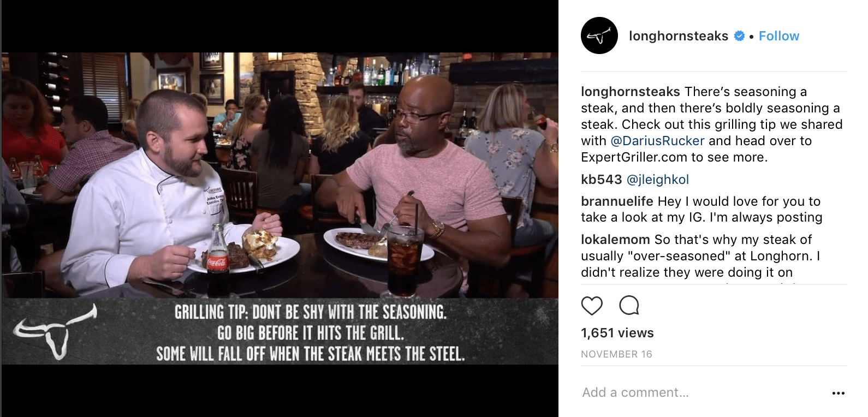Like the post with the heart icon
The image size is (868, 417).
coord(592,306)
